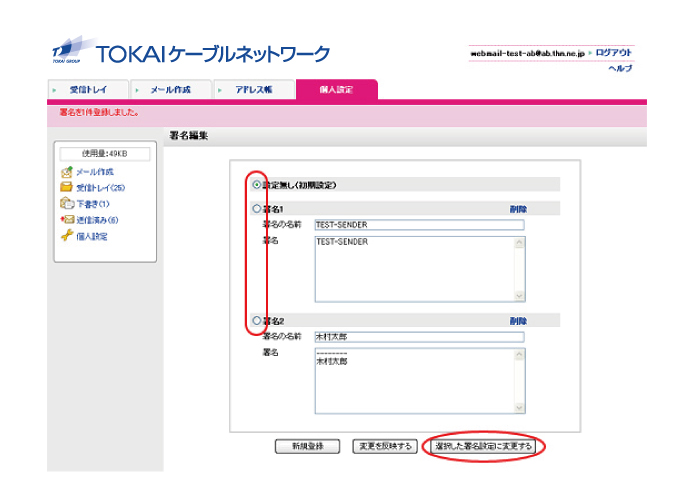Viewport: 700px width, 494px height.
Task: Click the 使用量:49KB usage indicator
Action: (105, 154)
